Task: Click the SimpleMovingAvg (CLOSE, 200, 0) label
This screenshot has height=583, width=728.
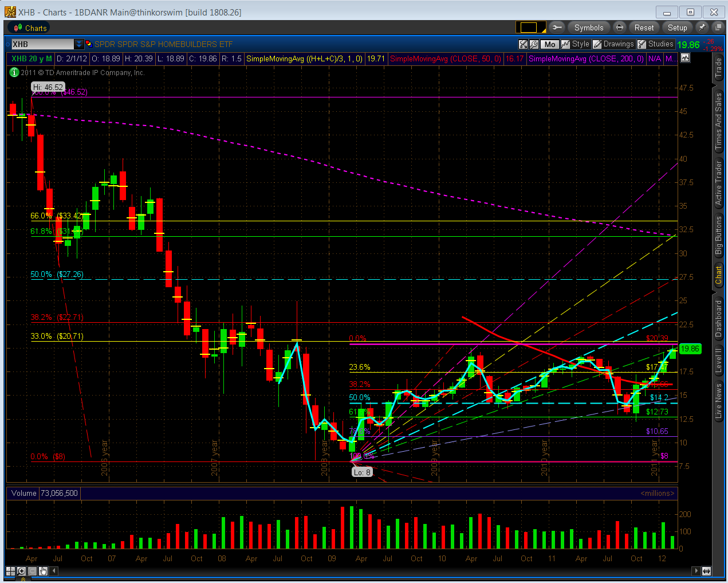Action: [x=586, y=58]
